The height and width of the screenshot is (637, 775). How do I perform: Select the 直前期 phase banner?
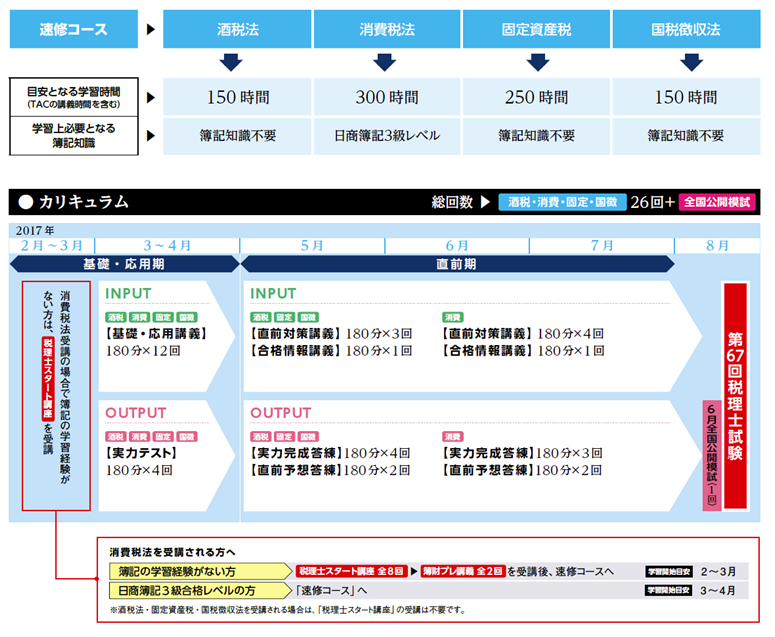point(457,265)
